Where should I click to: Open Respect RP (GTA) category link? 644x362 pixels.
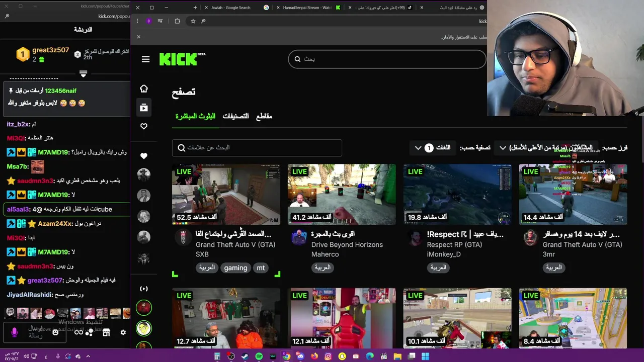point(454,245)
